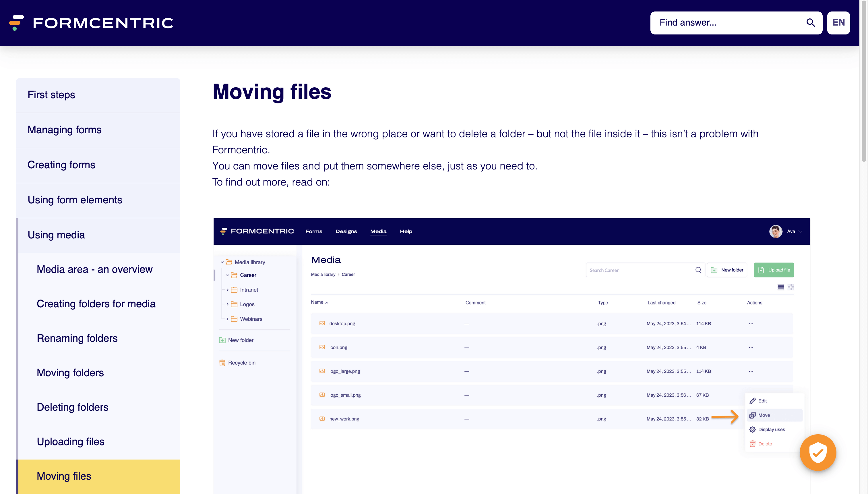Viewport: 868px width, 494px height.
Task: Click the orange shield privacy badge
Action: (x=817, y=452)
